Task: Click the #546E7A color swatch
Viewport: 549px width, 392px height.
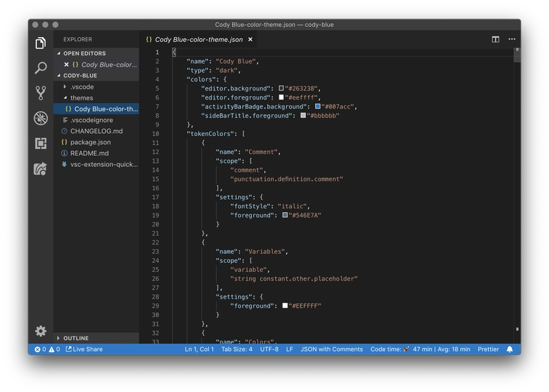Action: 285,215
